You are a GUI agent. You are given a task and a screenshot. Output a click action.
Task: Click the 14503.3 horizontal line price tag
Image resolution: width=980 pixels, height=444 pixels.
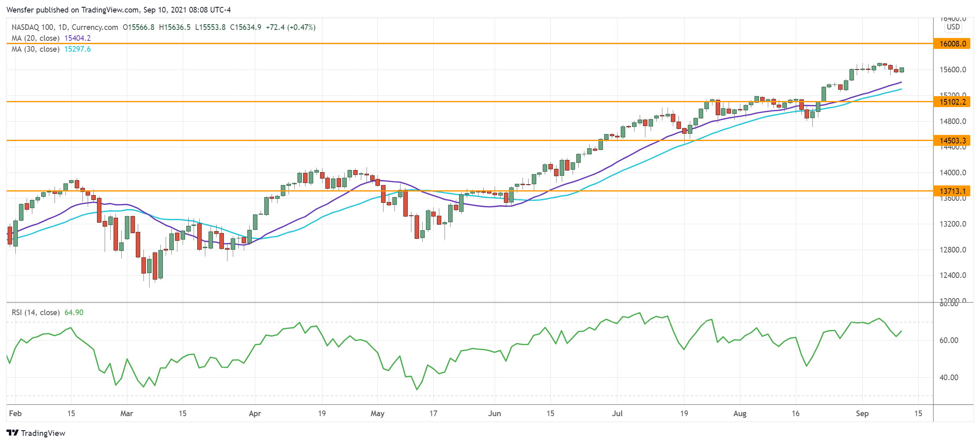click(x=952, y=141)
